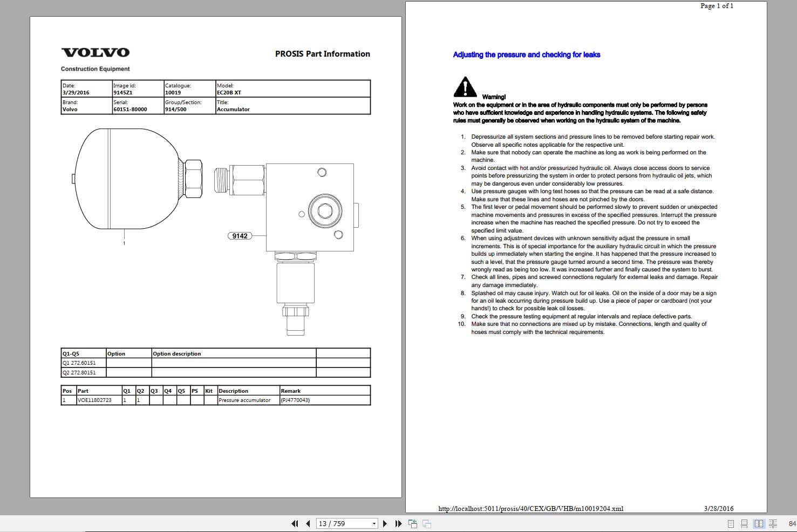Select two-page side-by-side view

759,523
